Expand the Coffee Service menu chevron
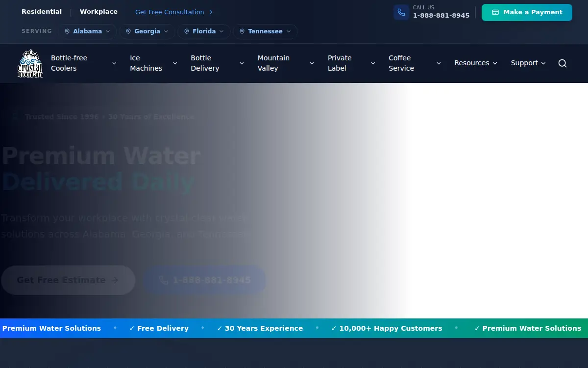The image size is (588, 368). (439, 63)
